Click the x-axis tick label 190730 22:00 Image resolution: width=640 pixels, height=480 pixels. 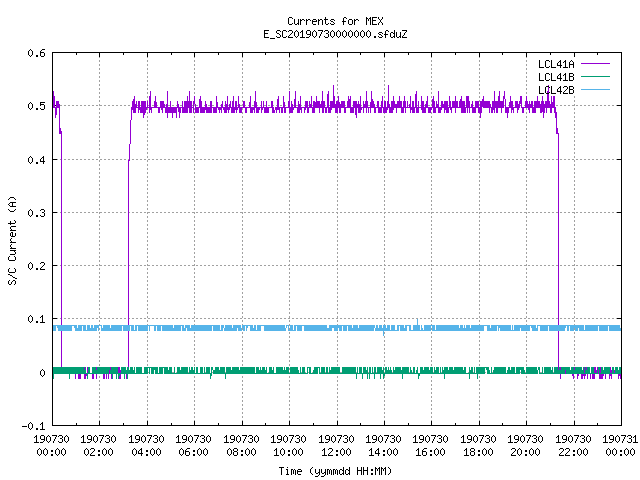click(x=573, y=445)
